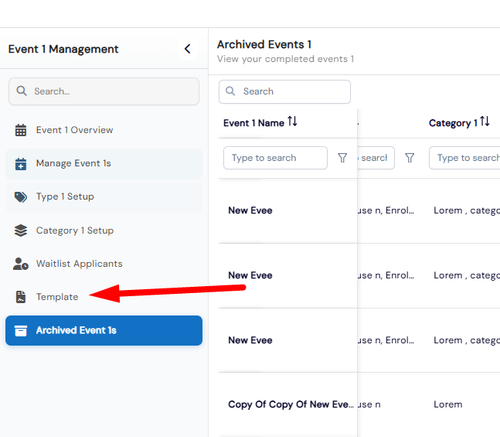
Task: Click the Event 1 Overview calendar icon
Action: tap(21, 130)
